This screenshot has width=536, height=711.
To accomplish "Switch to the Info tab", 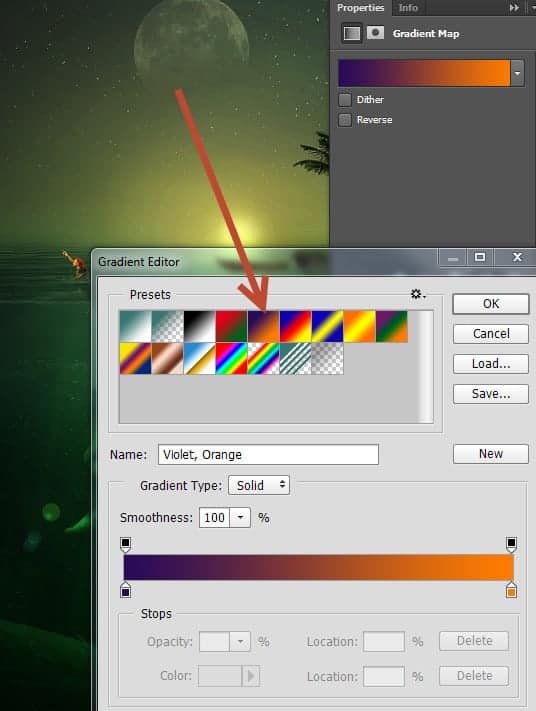I will point(408,8).
